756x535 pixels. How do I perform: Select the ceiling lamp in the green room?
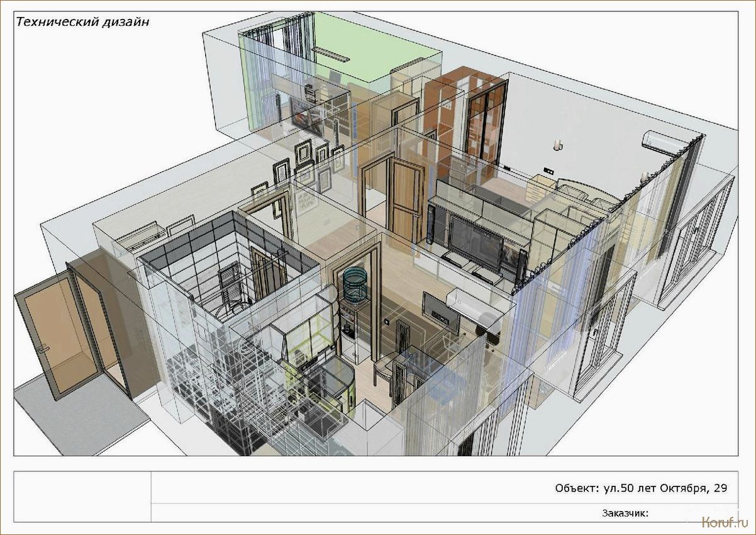[331, 54]
